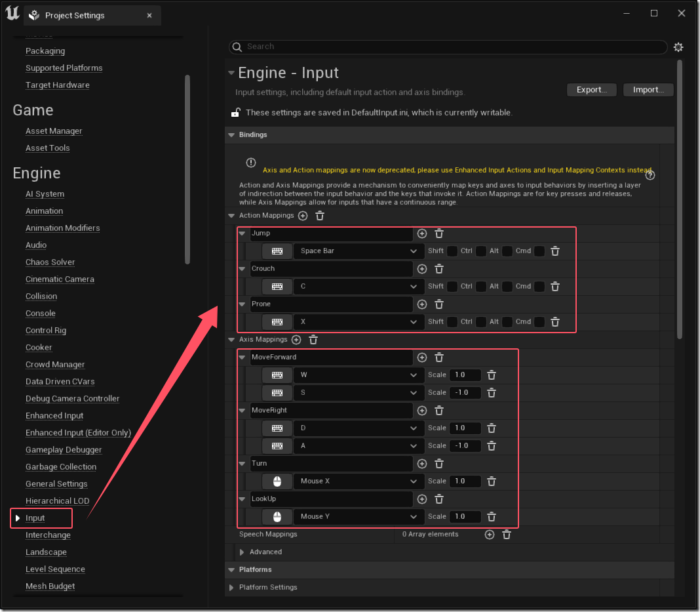Delete the C key binding

(555, 287)
